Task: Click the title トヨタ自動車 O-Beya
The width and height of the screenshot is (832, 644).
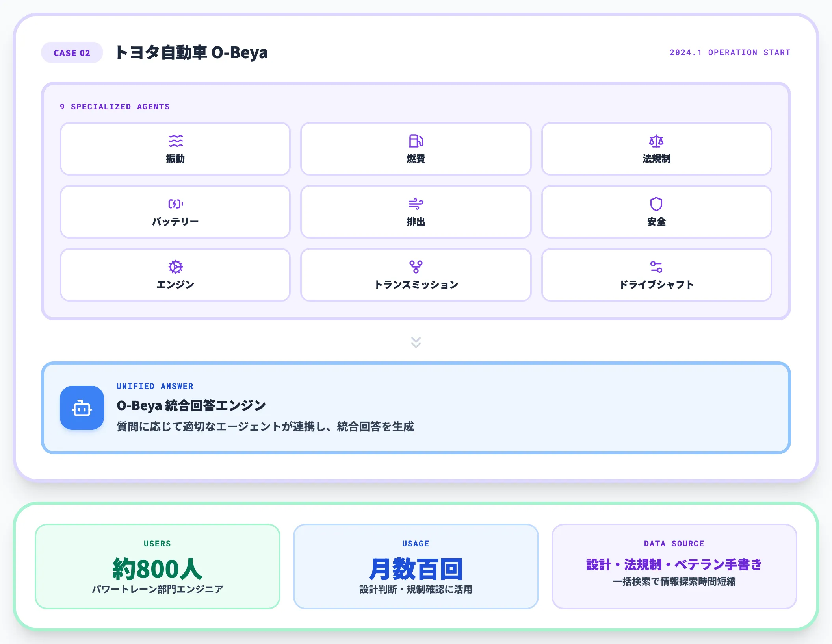Action: coord(191,52)
